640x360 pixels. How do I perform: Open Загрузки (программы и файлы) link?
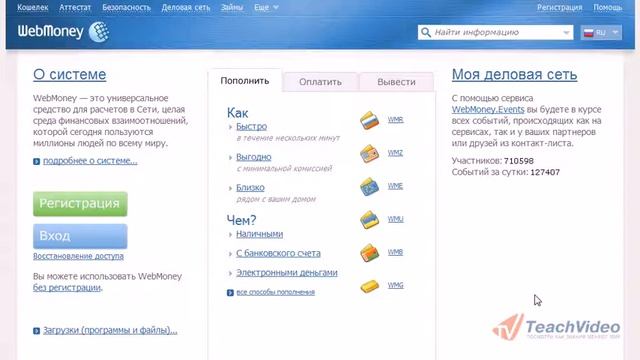tap(110, 330)
